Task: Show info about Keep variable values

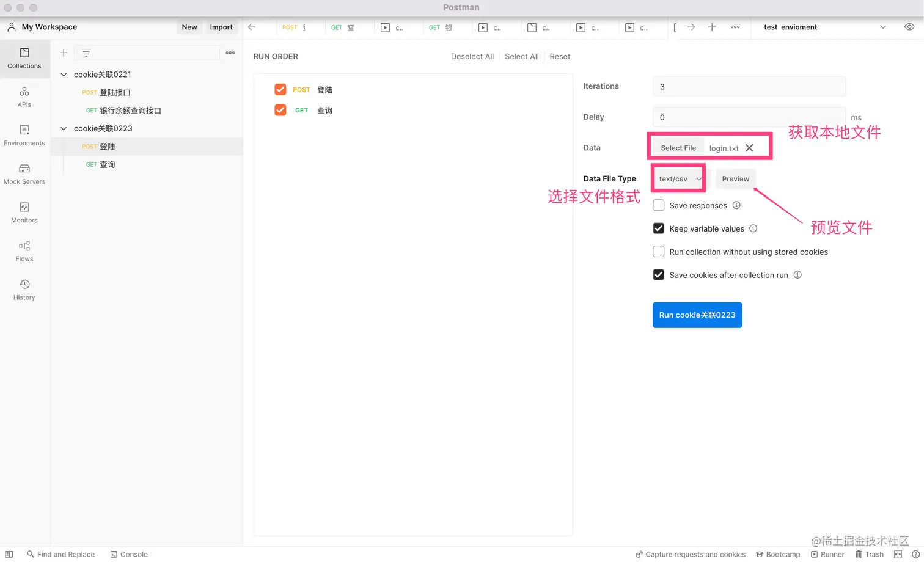Action: 754,228
